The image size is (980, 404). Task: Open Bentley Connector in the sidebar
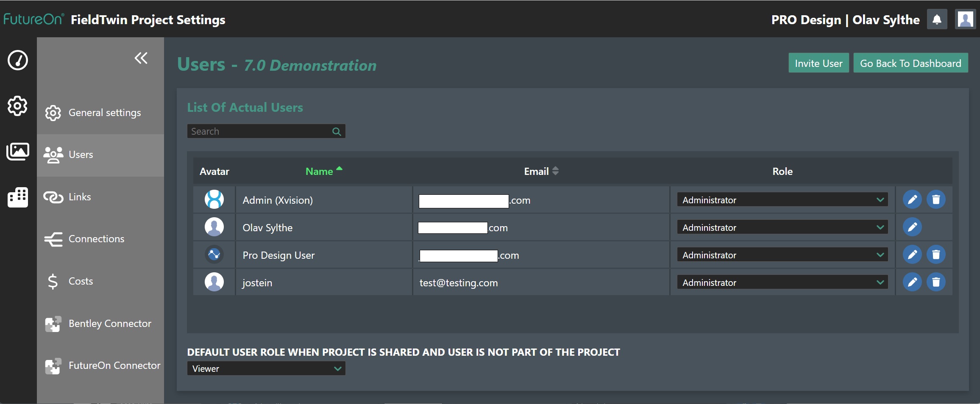pos(100,324)
